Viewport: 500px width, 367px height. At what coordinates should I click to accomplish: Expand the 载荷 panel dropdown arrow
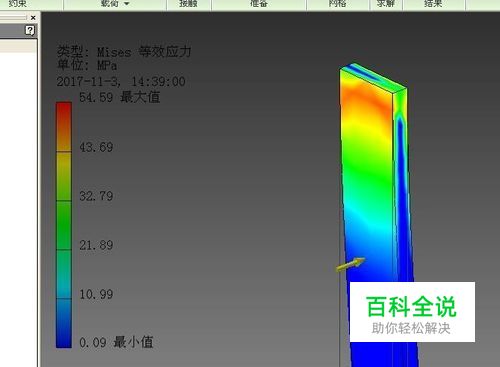click(x=127, y=4)
